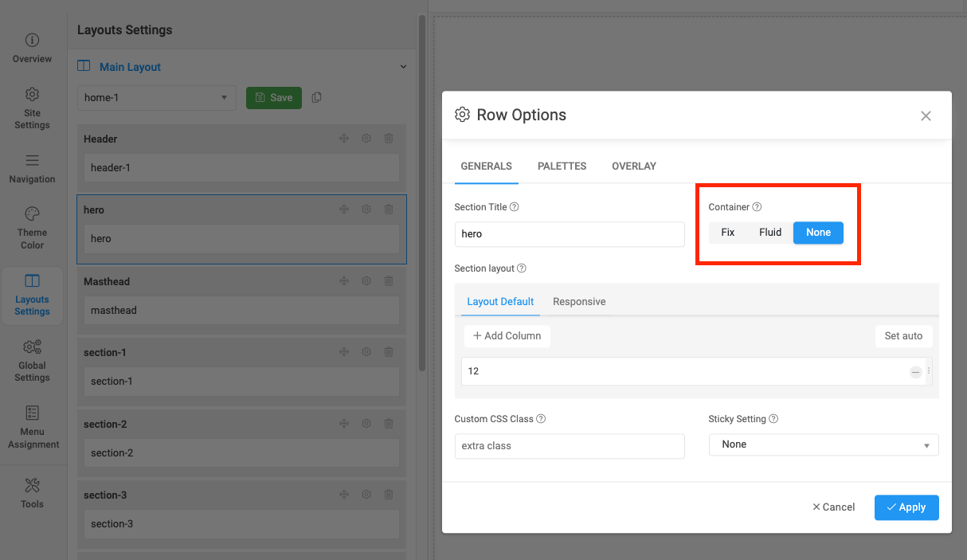Click the Global Settings gears icon
This screenshot has width=967, height=560.
(x=32, y=347)
